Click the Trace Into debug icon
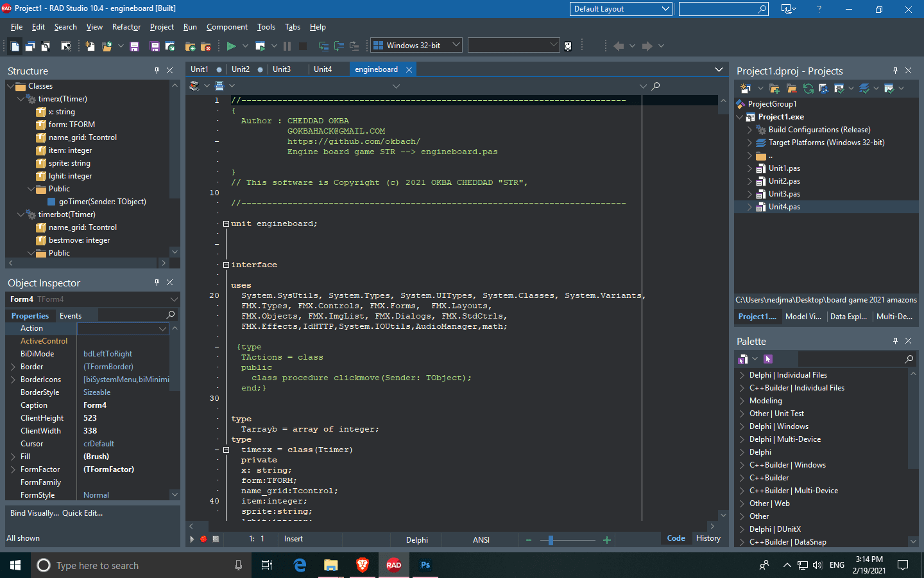This screenshot has height=578, width=924. tap(323, 46)
